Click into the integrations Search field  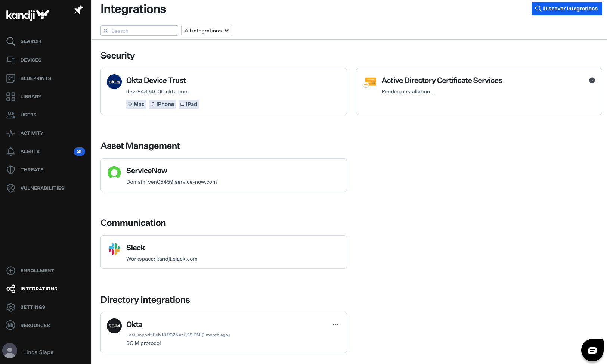click(139, 31)
